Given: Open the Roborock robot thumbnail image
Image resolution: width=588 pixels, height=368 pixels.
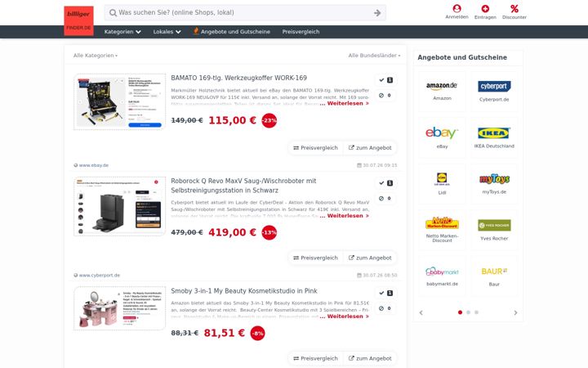Looking at the screenshot, I should coord(119,206).
